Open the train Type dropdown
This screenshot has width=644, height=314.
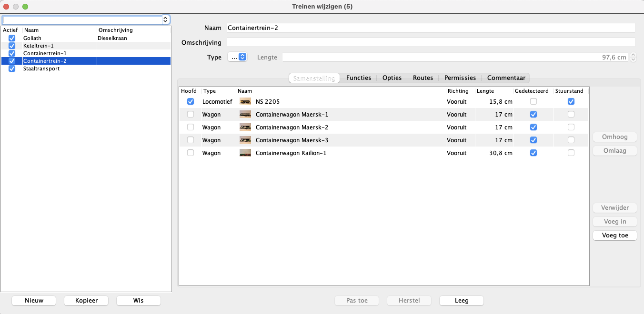click(x=237, y=57)
